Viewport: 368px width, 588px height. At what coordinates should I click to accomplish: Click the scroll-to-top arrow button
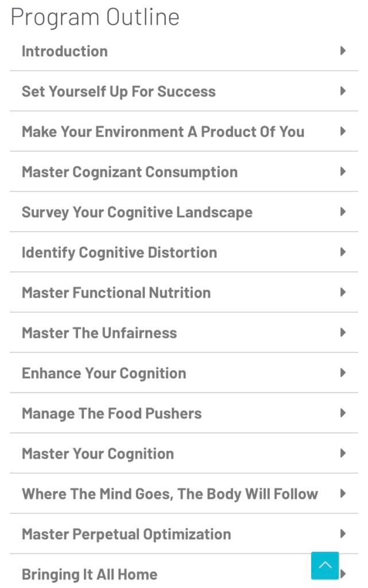(x=325, y=566)
